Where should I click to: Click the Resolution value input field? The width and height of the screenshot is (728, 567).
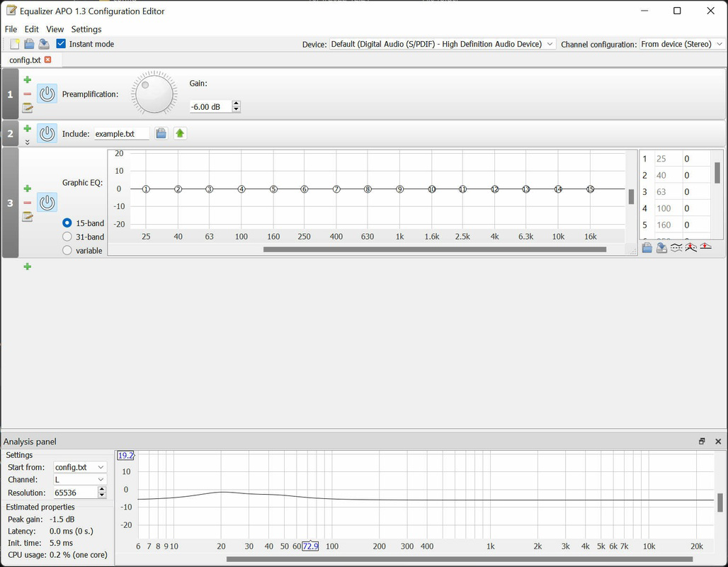pyautogui.click(x=74, y=493)
